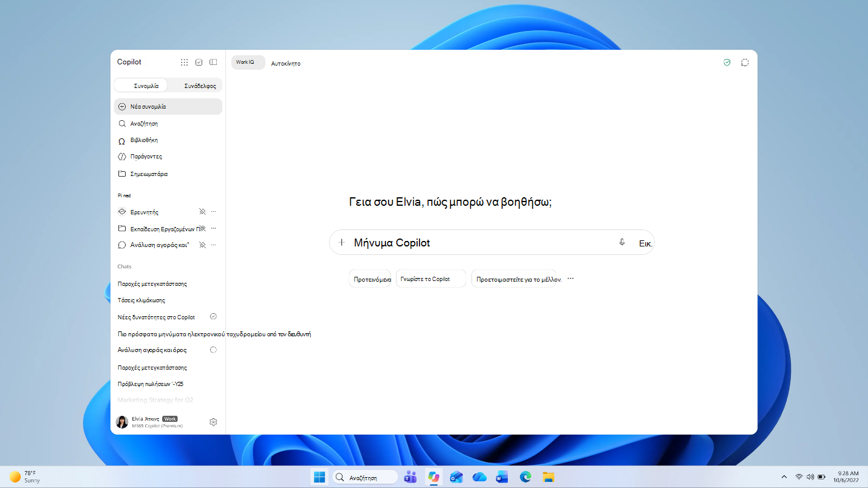Show more prompt suggestions with the ellipsis
868x488 pixels.
571,279
